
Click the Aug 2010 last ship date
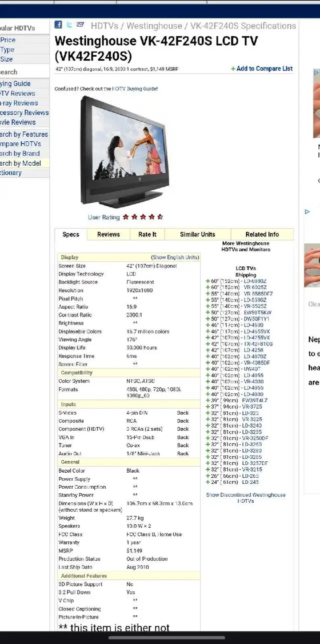137,567
